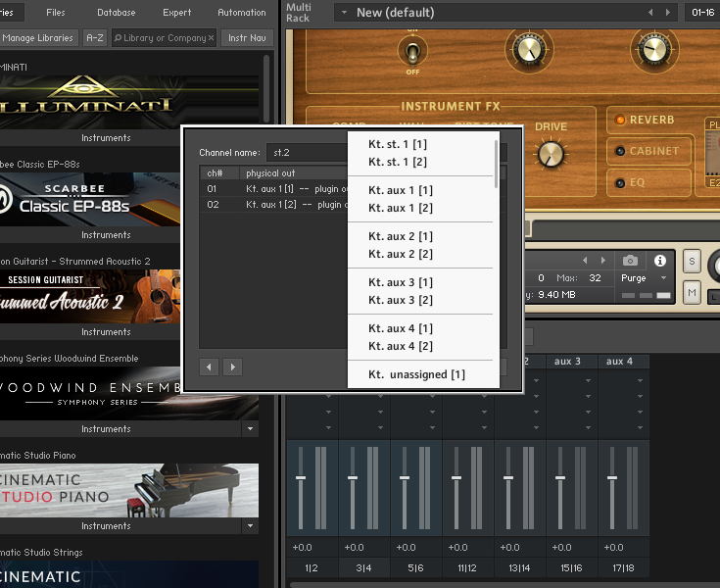Open the Database tab
This screenshot has height=588, width=720.
coord(117,13)
